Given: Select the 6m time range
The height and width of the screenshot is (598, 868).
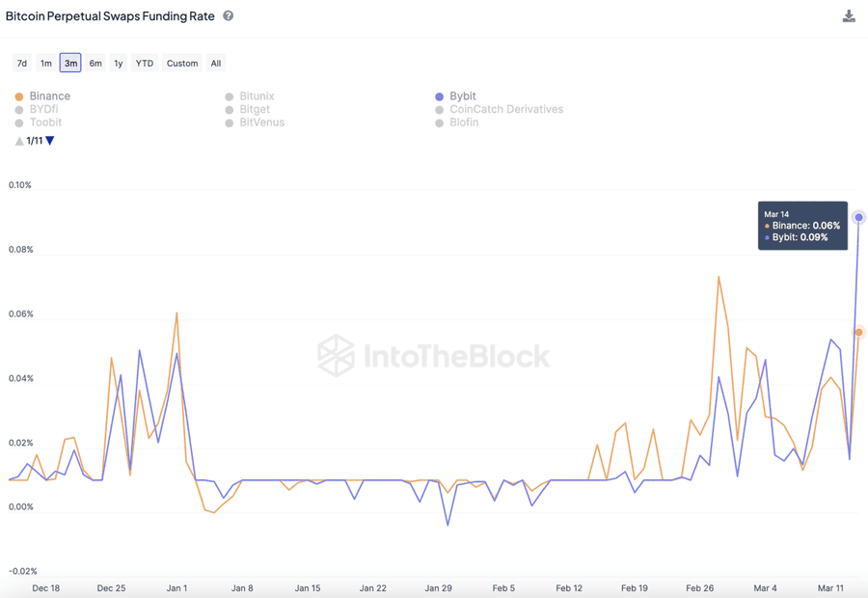Looking at the screenshot, I should (x=95, y=64).
